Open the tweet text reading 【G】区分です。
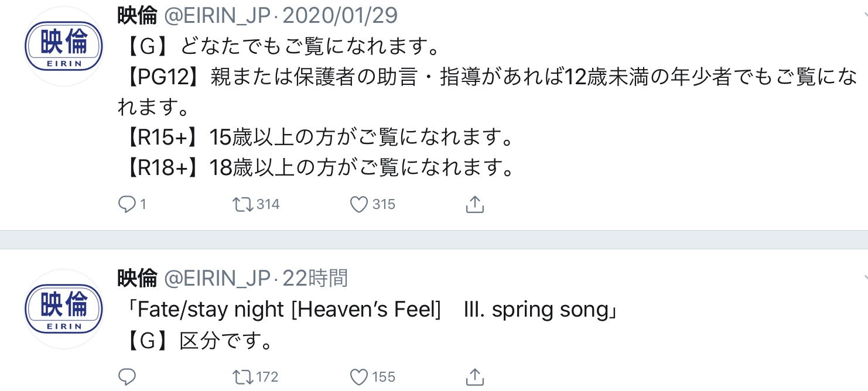868x391 pixels. pyautogui.click(x=199, y=340)
